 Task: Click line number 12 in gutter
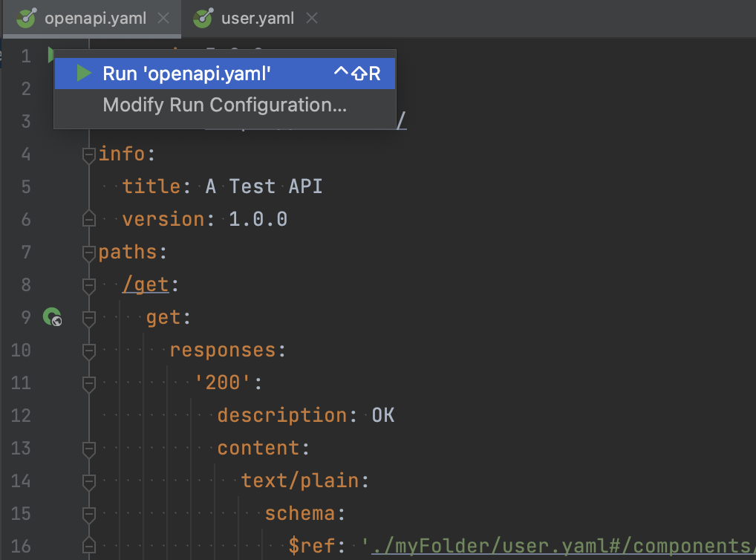tap(21, 415)
